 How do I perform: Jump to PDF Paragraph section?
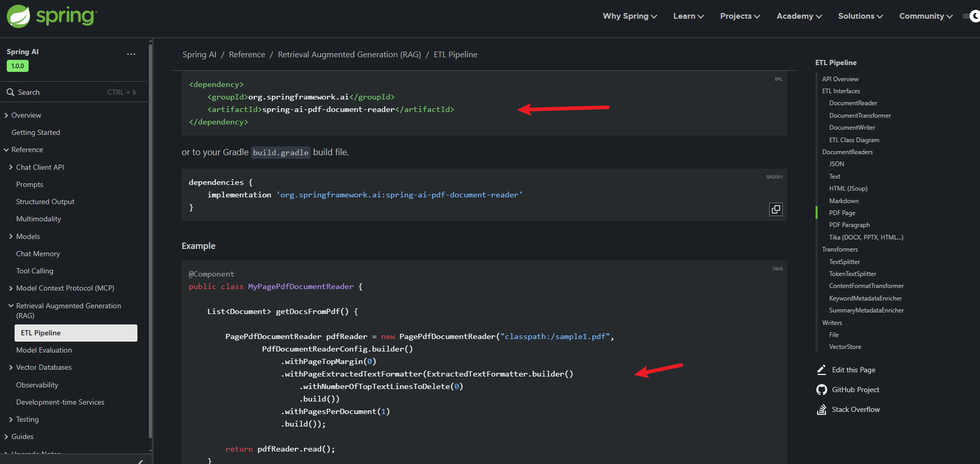click(849, 225)
